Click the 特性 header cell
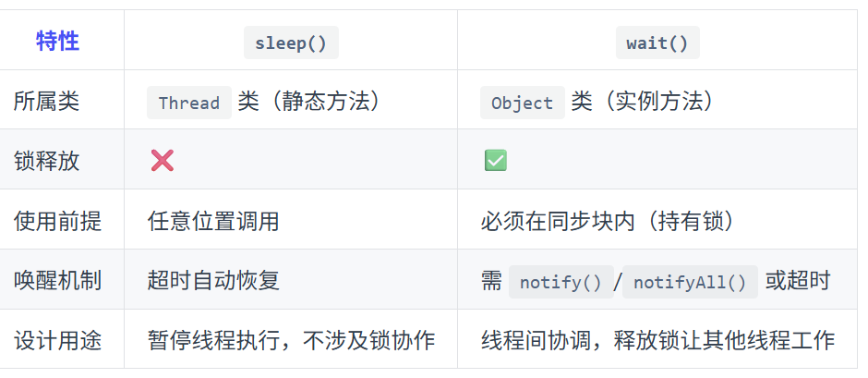This screenshot has width=868, height=378. 57,42
